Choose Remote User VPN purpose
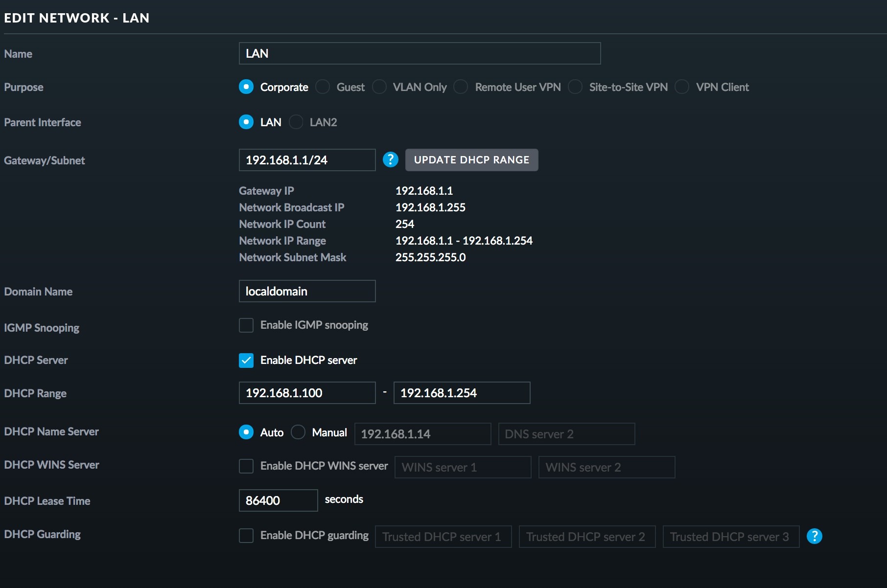 point(461,87)
